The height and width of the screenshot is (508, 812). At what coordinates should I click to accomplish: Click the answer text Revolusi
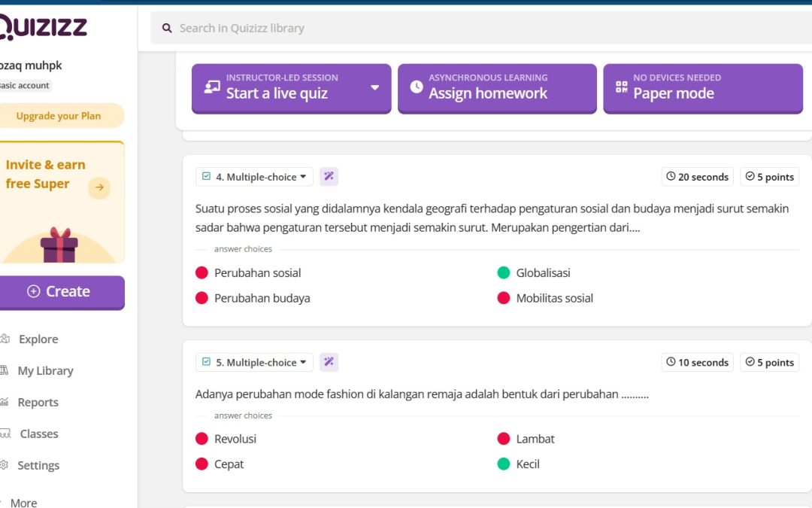coord(235,439)
